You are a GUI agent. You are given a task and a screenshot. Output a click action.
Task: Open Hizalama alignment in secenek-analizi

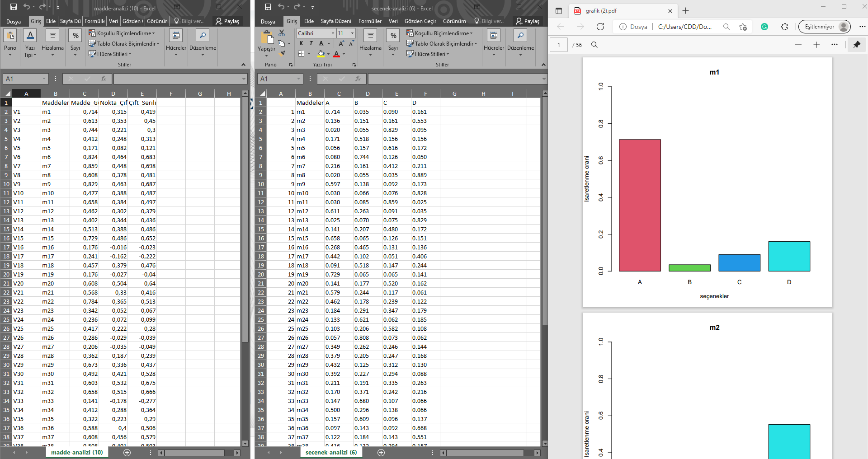coord(370,42)
